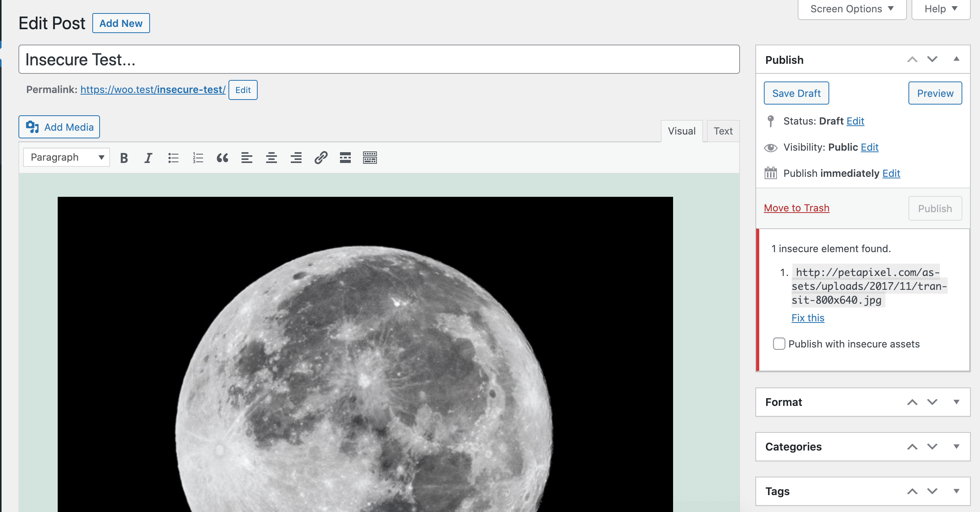Click the post title input field
This screenshot has height=512, width=980.
point(379,59)
